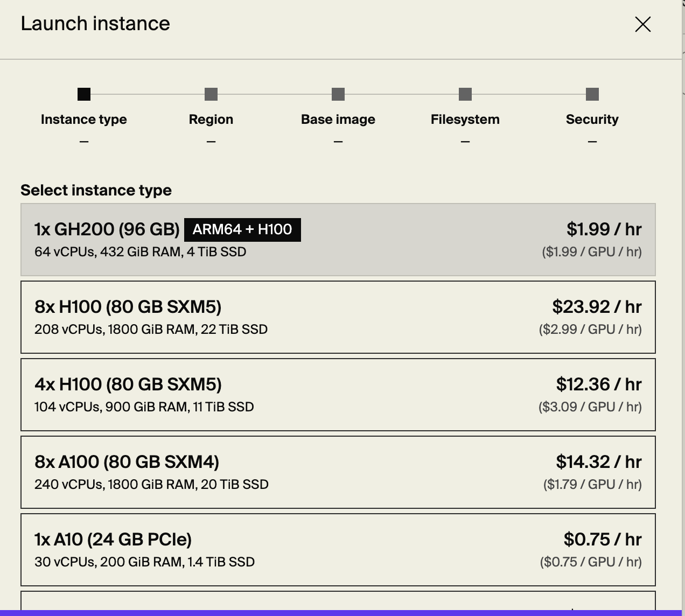Click the Region step square marker
685x616 pixels.
(211, 94)
